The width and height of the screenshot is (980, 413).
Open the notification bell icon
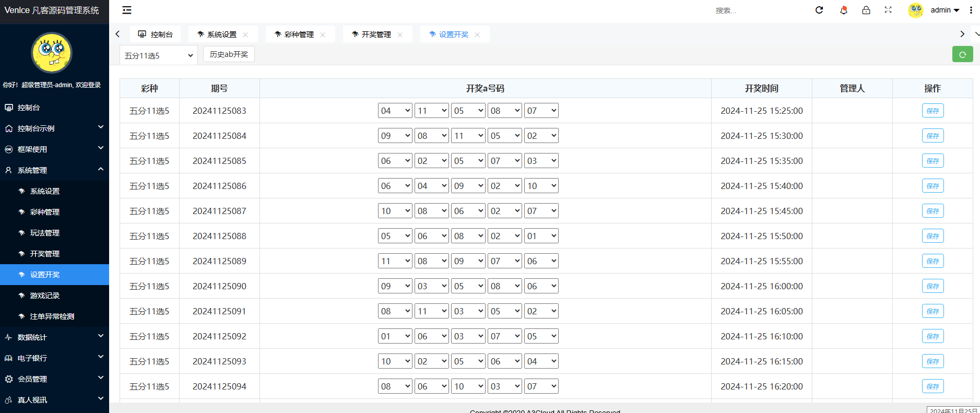pos(843,10)
